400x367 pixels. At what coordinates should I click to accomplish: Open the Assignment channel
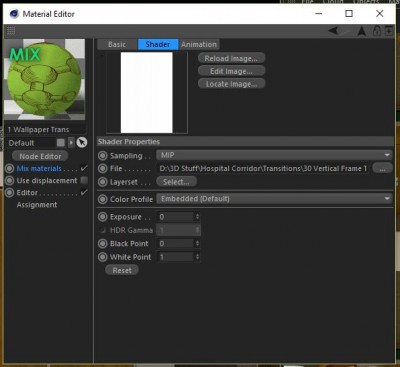click(x=37, y=205)
